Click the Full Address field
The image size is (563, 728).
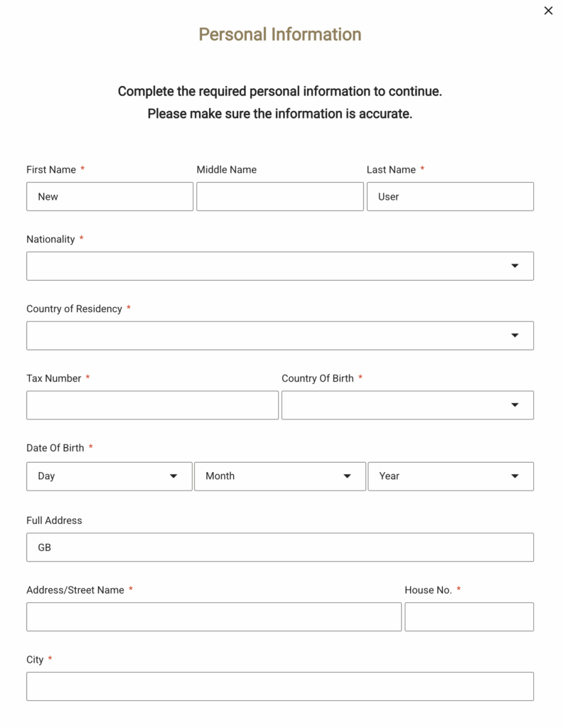coord(279,547)
